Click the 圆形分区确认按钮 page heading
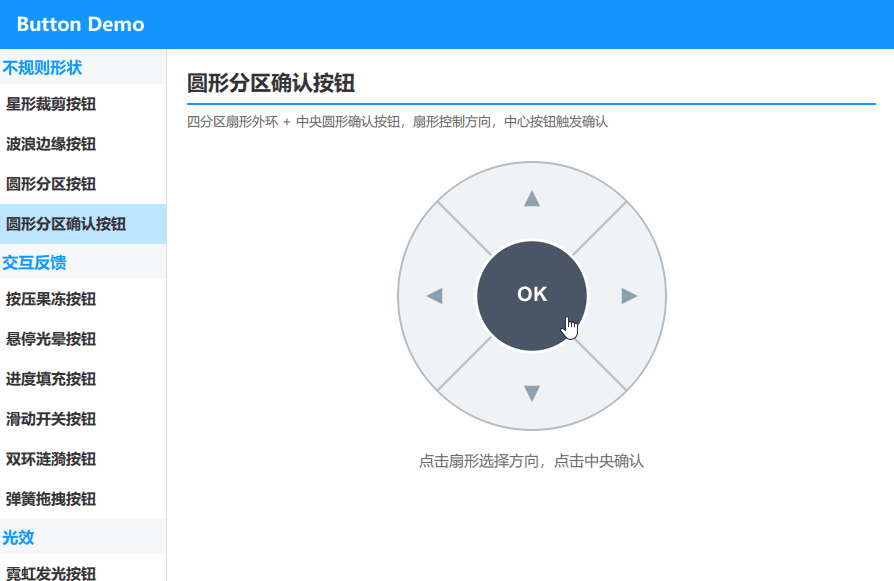The width and height of the screenshot is (894, 581). pos(271,83)
